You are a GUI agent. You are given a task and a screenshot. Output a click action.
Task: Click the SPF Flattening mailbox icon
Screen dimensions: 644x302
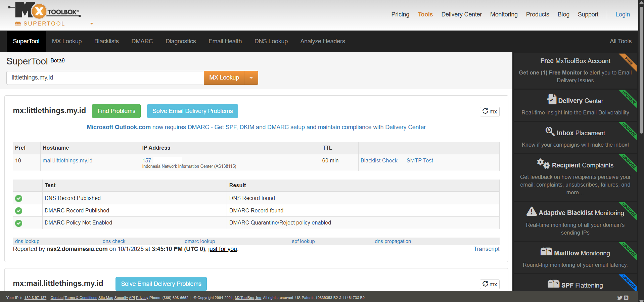point(554,284)
